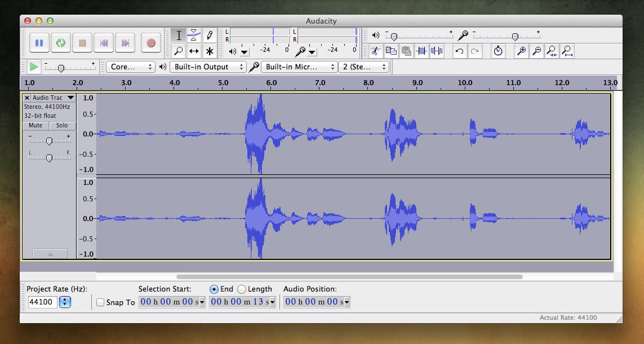Click the Project Rate stepper arrows
This screenshot has height=344, width=644.
coord(65,302)
